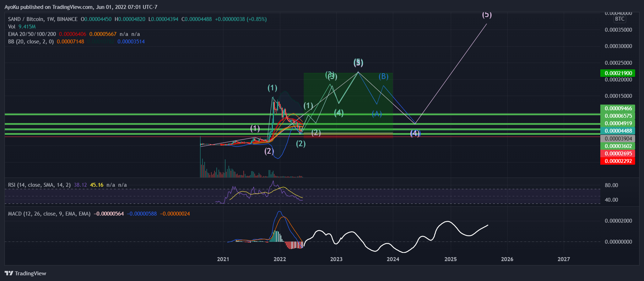The height and width of the screenshot is (281, 644).
Task: Click the green price tag 0.00009466
Action: [618, 108]
